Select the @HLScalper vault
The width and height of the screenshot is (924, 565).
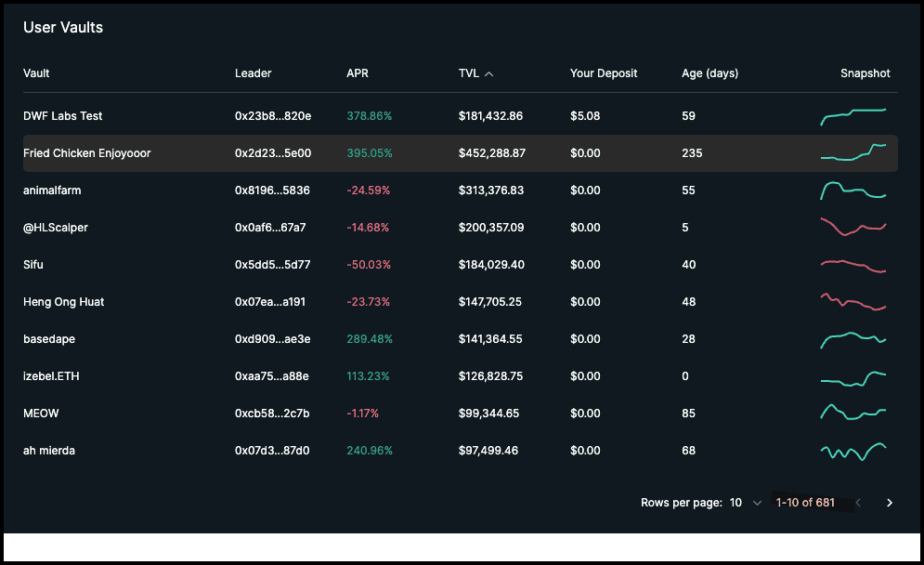pyautogui.click(x=56, y=228)
